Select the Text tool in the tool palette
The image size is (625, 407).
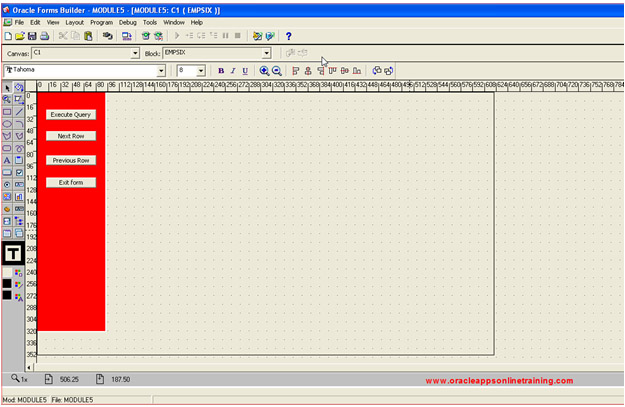(x=7, y=160)
